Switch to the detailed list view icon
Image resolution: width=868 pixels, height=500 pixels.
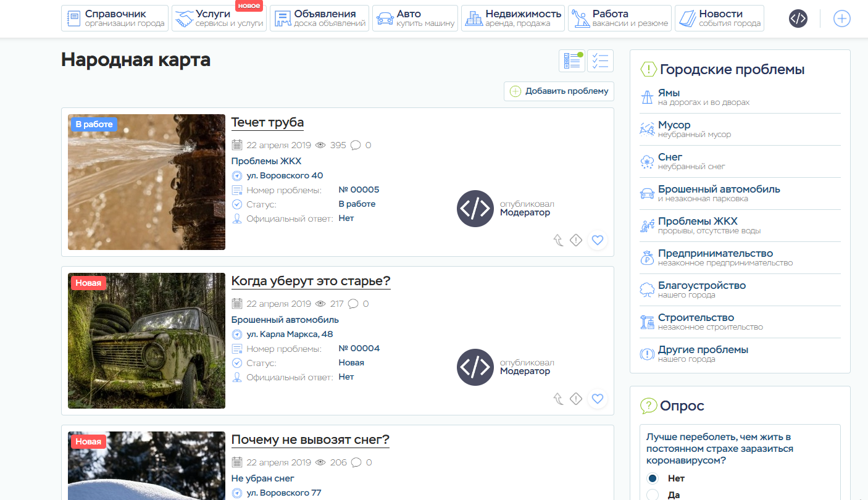(572, 61)
